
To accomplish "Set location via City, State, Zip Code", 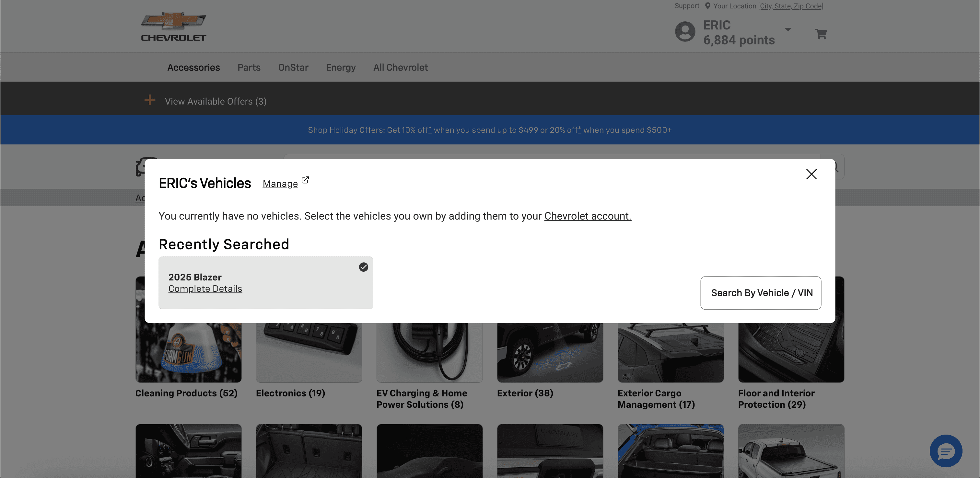I will 790,6.
